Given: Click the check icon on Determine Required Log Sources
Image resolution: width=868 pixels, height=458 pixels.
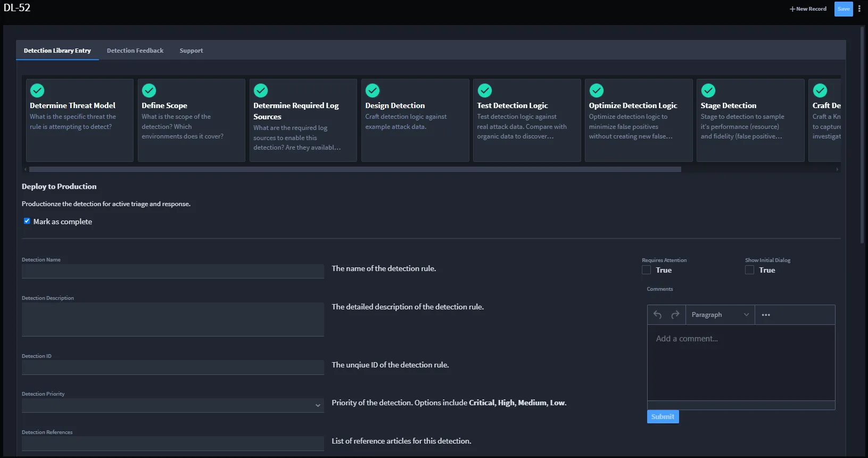Looking at the screenshot, I should click(x=261, y=91).
